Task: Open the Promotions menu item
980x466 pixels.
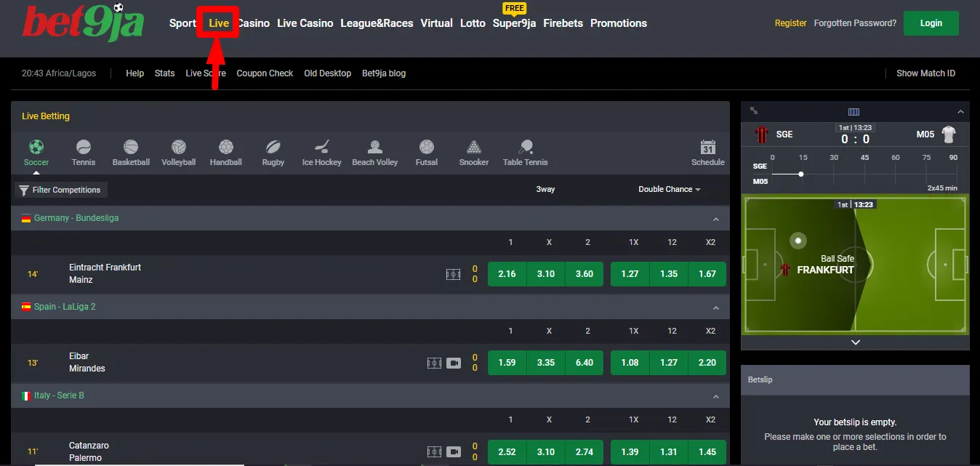Action: (618, 23)
